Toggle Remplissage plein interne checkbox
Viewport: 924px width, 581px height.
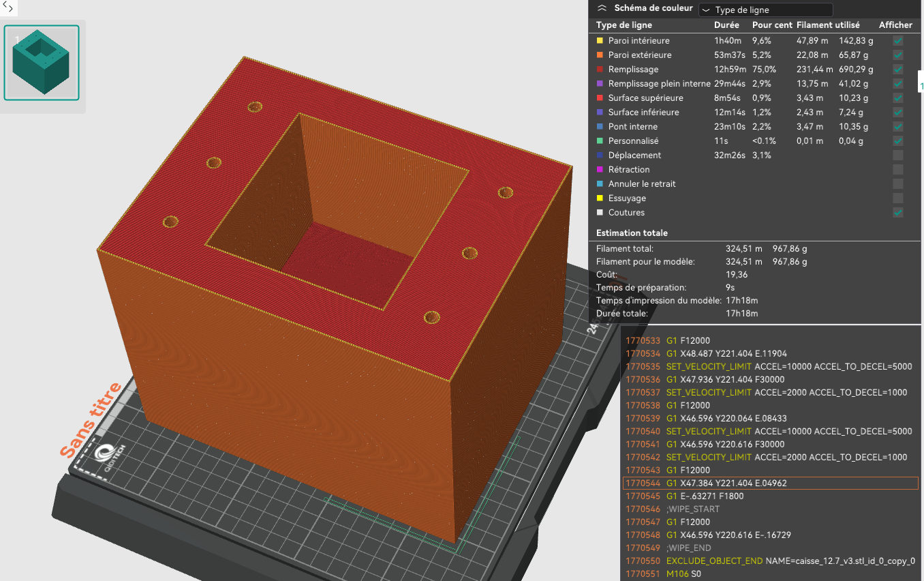tap(898, 84)
